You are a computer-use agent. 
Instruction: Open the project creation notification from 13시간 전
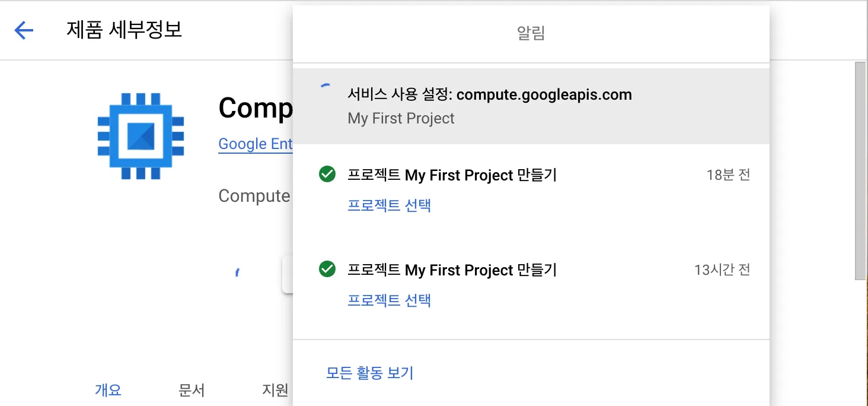452,270
